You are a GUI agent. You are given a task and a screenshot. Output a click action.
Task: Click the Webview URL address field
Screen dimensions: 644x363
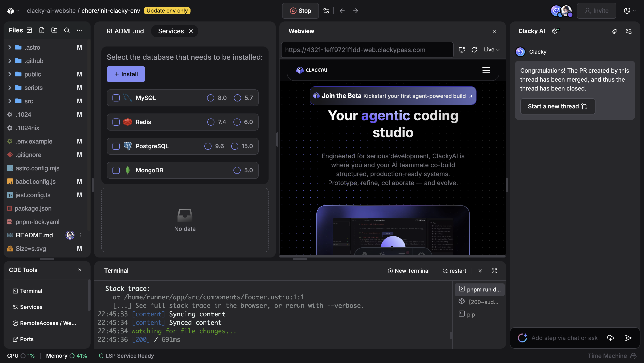tap(367, 50)
